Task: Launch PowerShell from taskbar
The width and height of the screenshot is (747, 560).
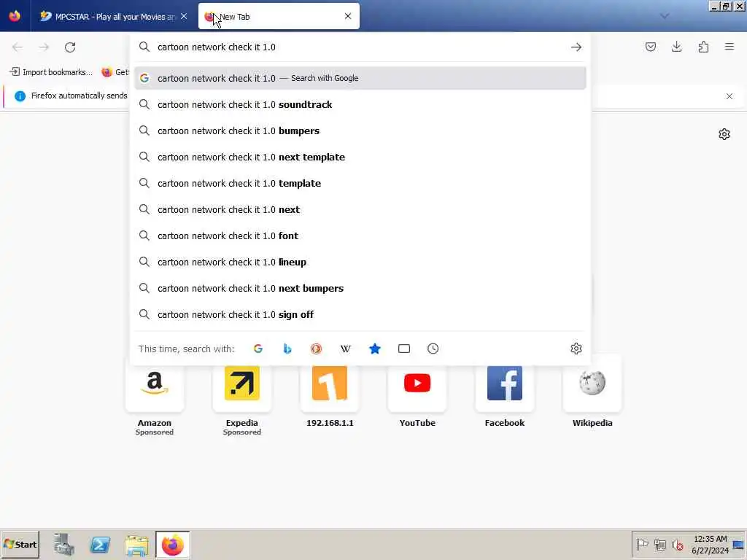Action: [100, 545]
